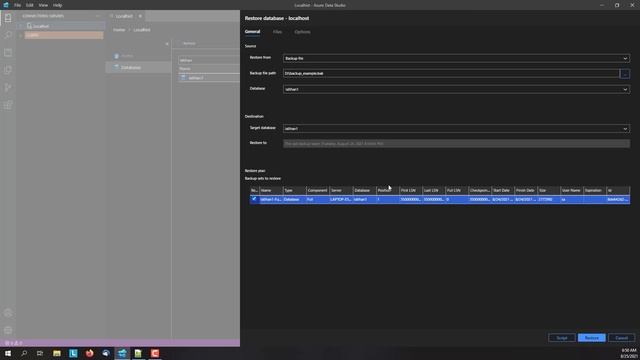Click the Database column header in backup sets
Viewport: 640px width, 360px height.
coord(364,190)
